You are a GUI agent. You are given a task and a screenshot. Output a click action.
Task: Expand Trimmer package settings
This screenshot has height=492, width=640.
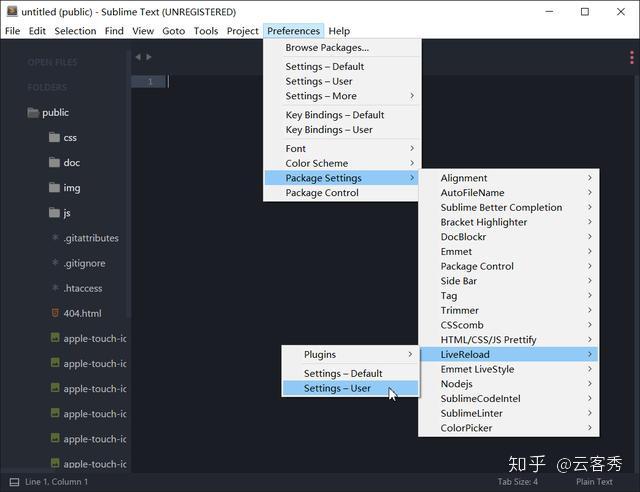[509, 310]
